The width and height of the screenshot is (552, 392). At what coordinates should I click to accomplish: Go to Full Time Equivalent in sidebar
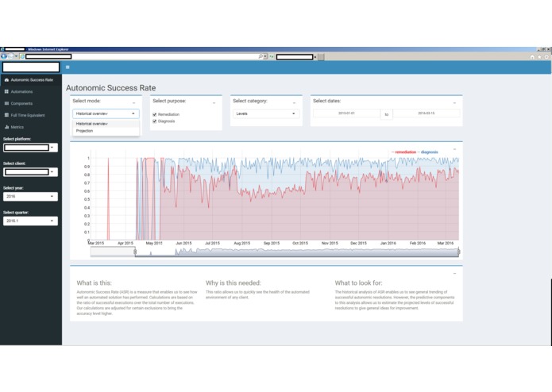click(x=31, y=115)
